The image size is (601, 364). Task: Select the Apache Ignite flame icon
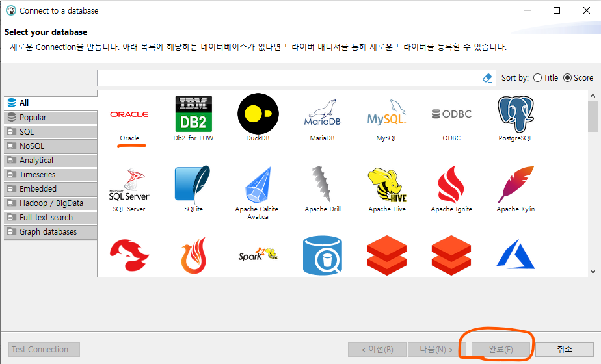(x=451, y=185)
